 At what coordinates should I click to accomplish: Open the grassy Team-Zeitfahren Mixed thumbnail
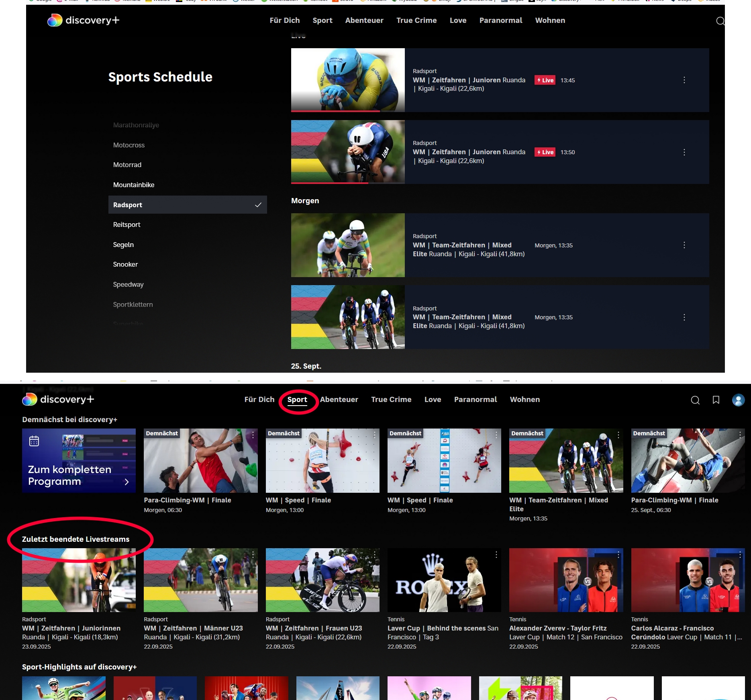[348, 245]
